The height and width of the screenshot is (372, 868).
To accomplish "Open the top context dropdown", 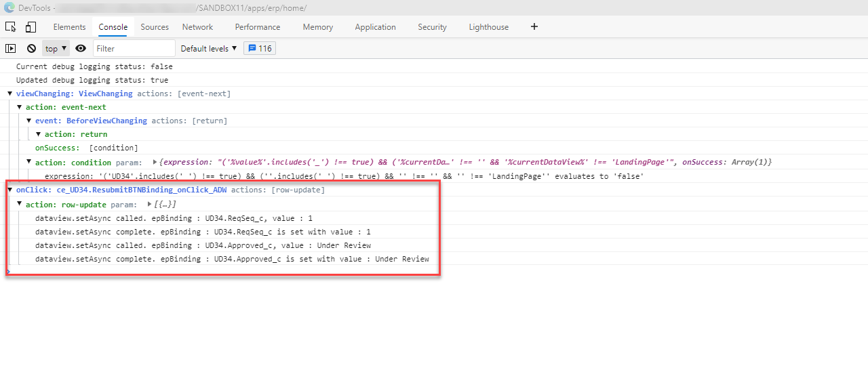I will pyautogui.click(x=56, y=48).
